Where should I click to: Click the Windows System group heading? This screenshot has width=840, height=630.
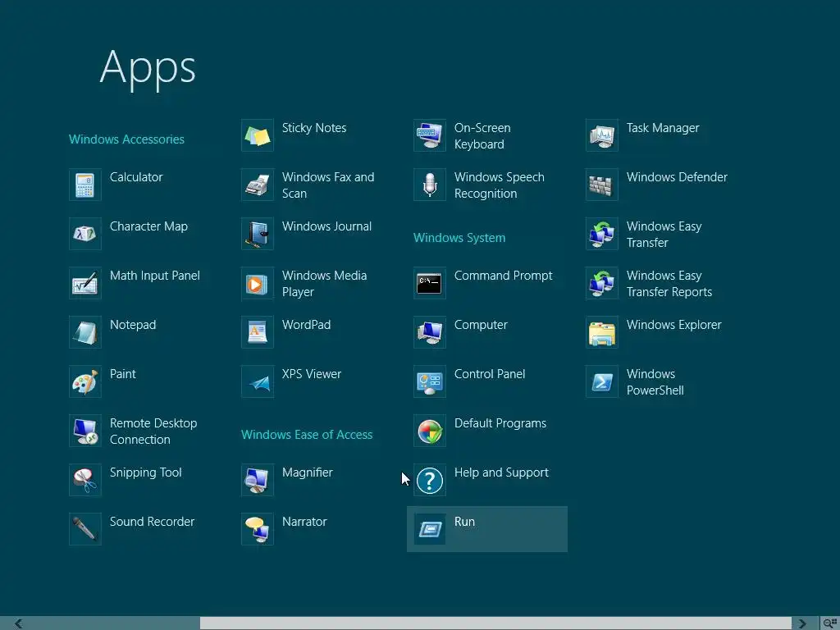[x=459, y=238]
